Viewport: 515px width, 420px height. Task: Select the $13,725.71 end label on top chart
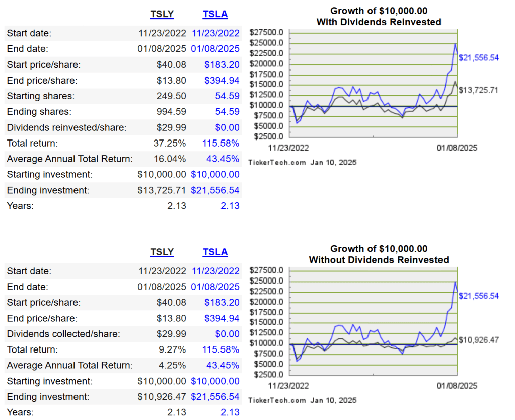coord(478,90)
